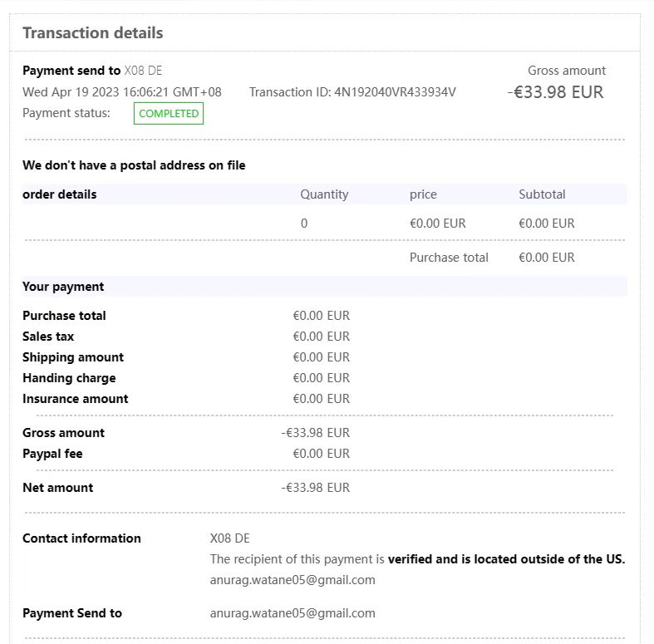The image size is (654, 644).
Task: Click the postal address notice text
Action: coord(134,165)
